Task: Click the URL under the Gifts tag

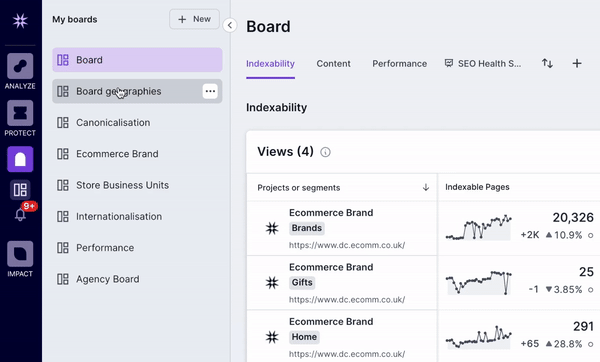Action: 347,300
